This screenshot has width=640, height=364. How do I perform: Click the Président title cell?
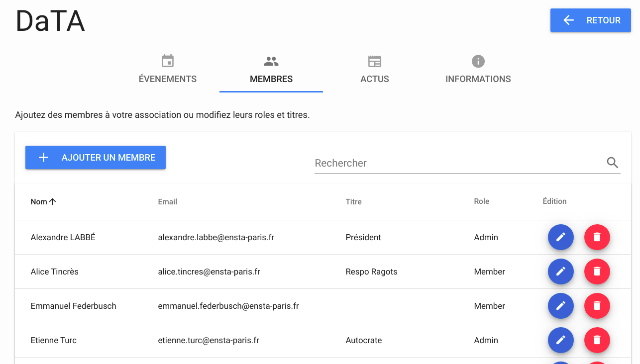363,237
